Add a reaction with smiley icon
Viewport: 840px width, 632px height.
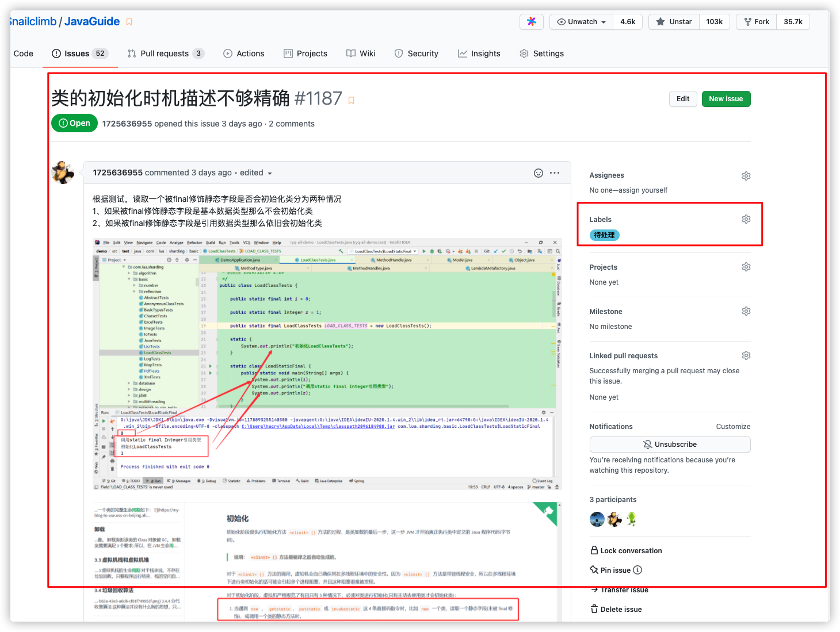(x=539, y=173)
